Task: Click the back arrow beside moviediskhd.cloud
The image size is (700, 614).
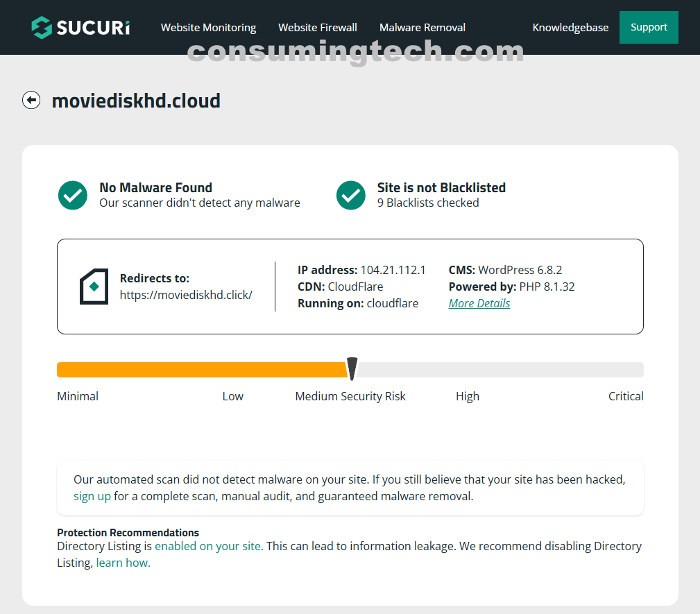Action: point(31,101)
